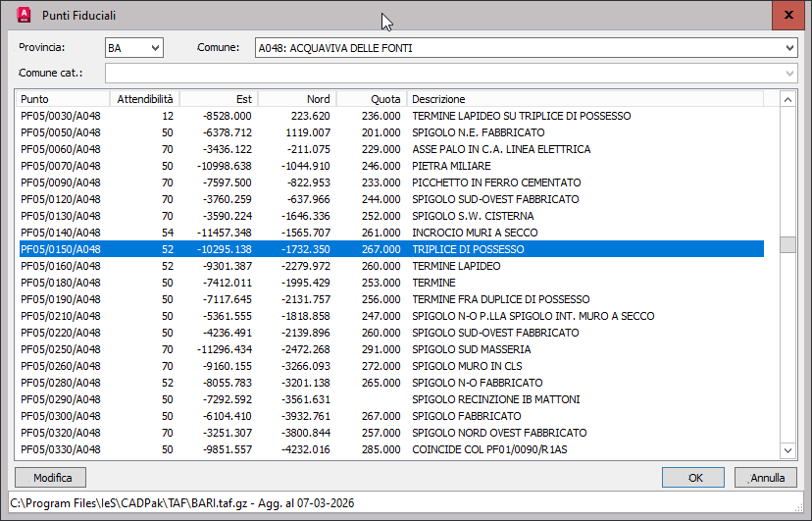The width and height of the screenshot is (812, 521).
Task: Select row PF05/0120/A048
Action: coord(391,199)
